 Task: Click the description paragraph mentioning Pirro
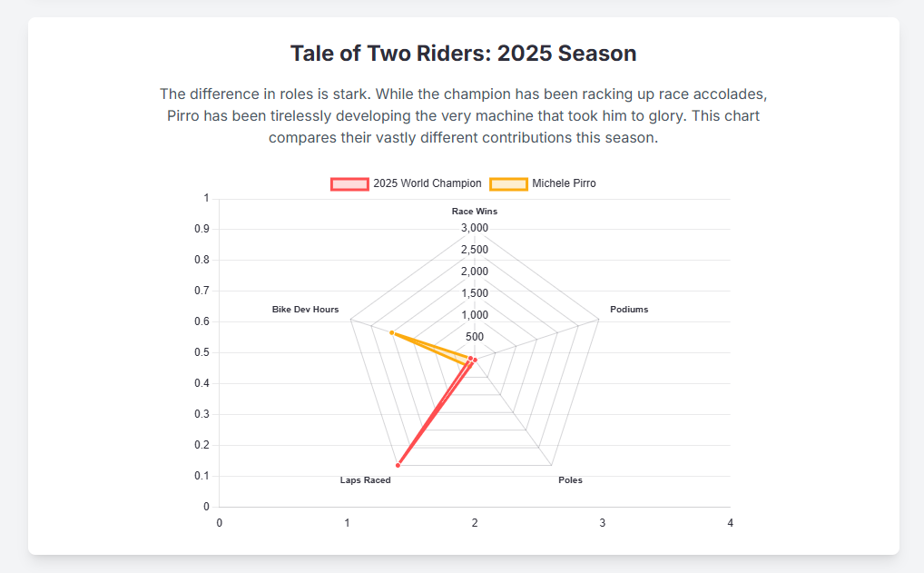tap(463, 116)
